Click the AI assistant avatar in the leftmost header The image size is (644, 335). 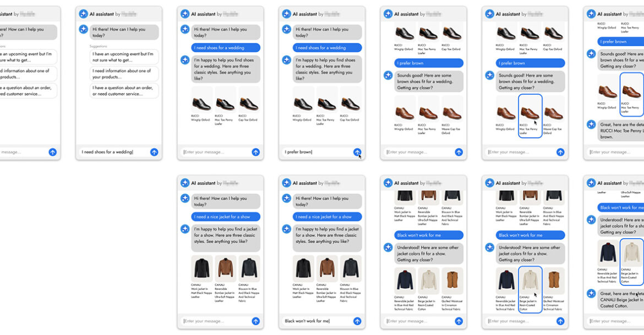[83, 13]
